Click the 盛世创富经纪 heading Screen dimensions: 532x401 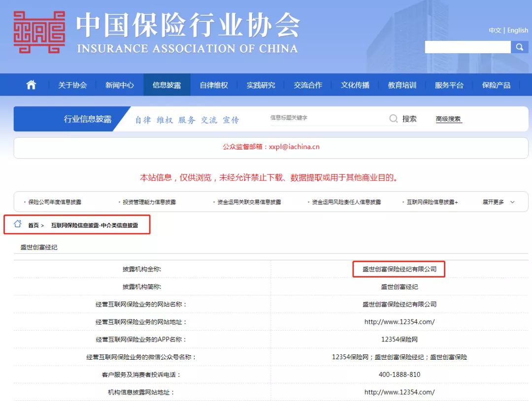point(39,247)
